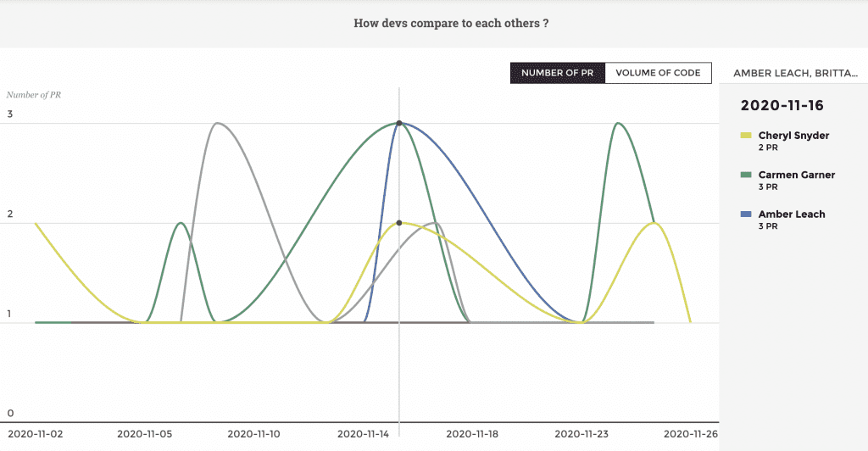Screen dimensions: 868x451
Task: Click the blue Amber Leach color swatch
Action: 746,215
